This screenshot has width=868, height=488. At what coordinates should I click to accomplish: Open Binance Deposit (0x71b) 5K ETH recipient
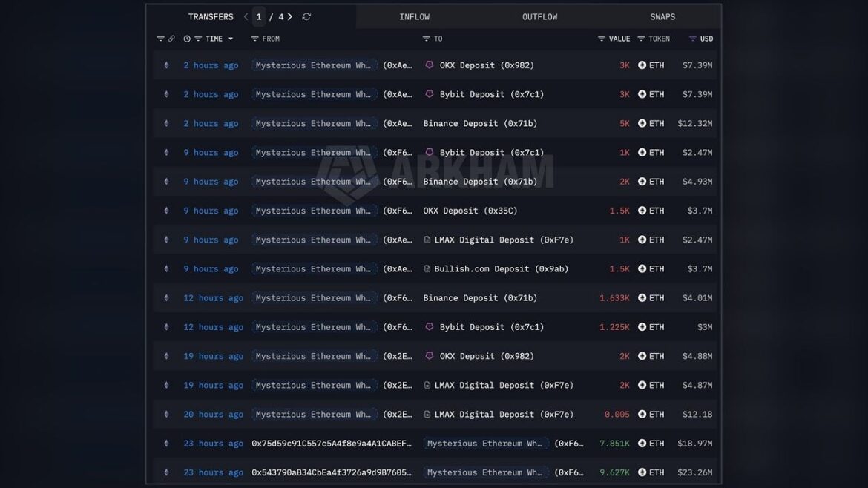480,123
